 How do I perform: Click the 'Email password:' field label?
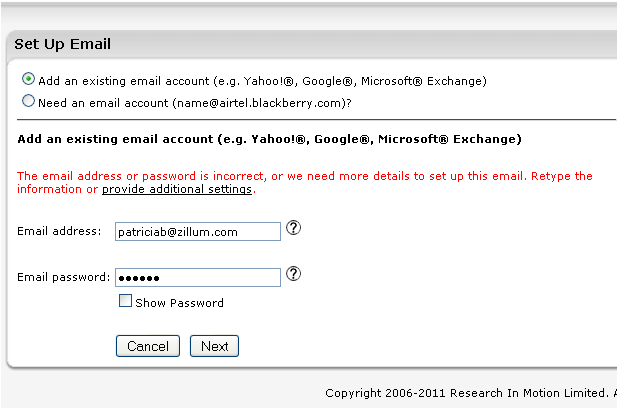[x=62, y=277]
